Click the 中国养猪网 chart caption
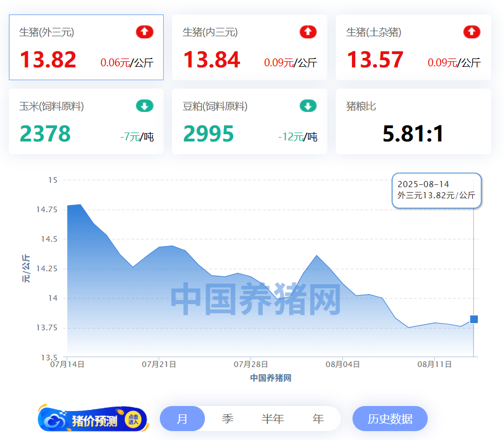The image size is (504, 440). click(271, 378)
